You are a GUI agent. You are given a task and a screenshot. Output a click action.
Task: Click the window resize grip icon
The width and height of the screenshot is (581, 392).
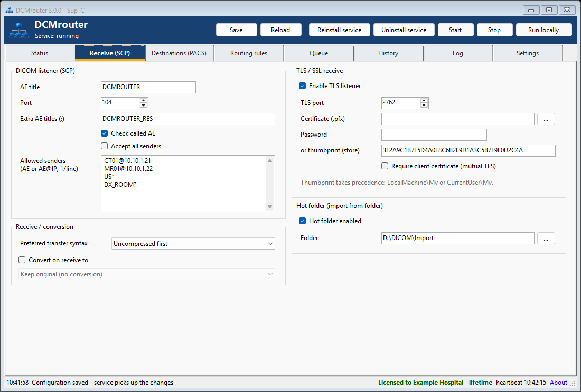[x=573, y=385]
